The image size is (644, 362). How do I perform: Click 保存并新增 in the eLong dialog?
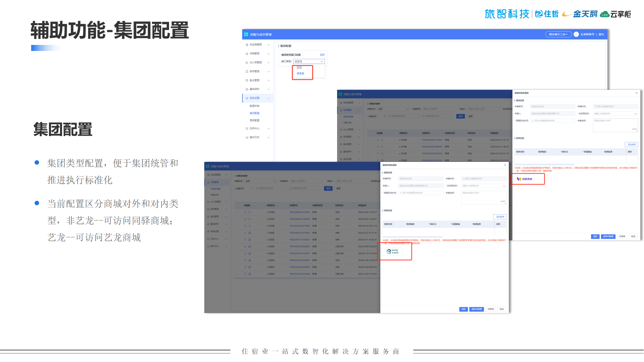pyautogui.click(x=476, y=309)
